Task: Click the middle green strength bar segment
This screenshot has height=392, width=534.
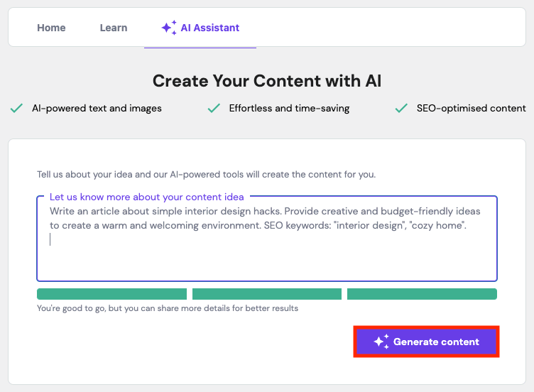Action: pyautogui.click(x=267, y=294)
